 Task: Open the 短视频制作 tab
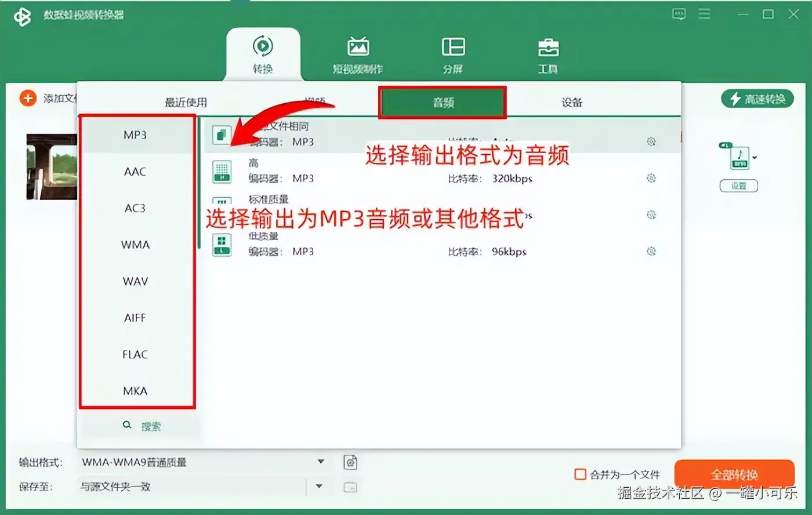358,56
